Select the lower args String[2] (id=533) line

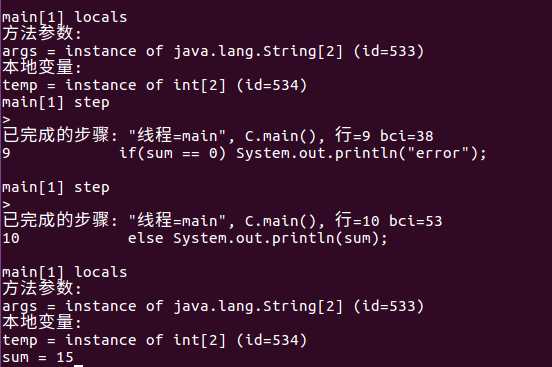click(213, 306)
